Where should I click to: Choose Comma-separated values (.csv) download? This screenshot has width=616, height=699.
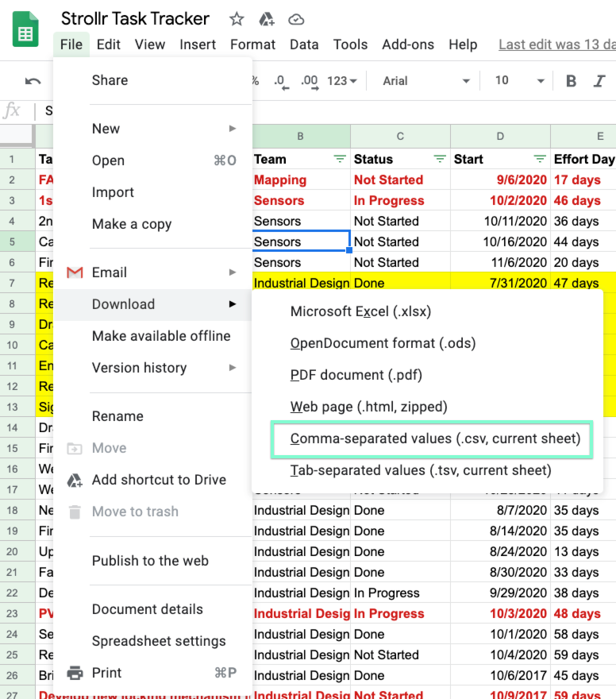point(435,438)
